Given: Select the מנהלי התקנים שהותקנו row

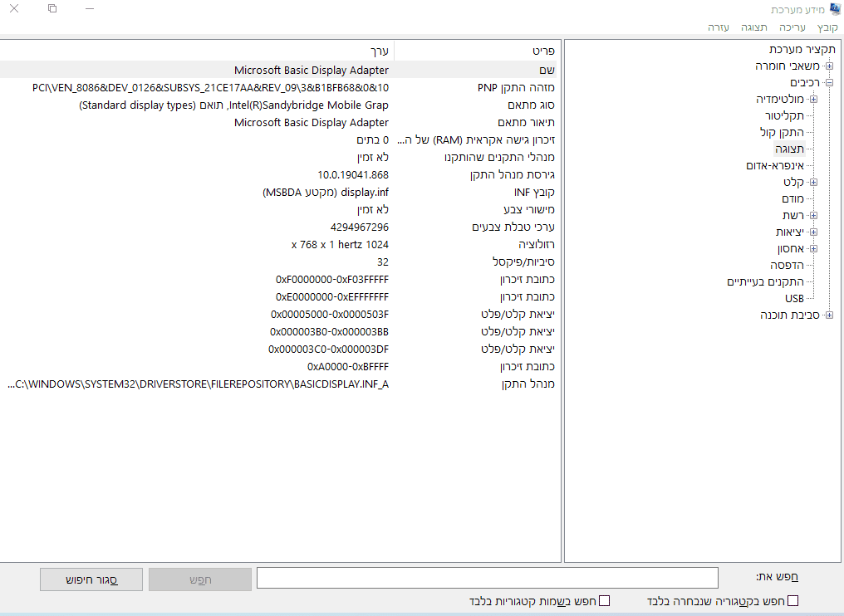Looking at the screenshot, I should click(278, 157).
